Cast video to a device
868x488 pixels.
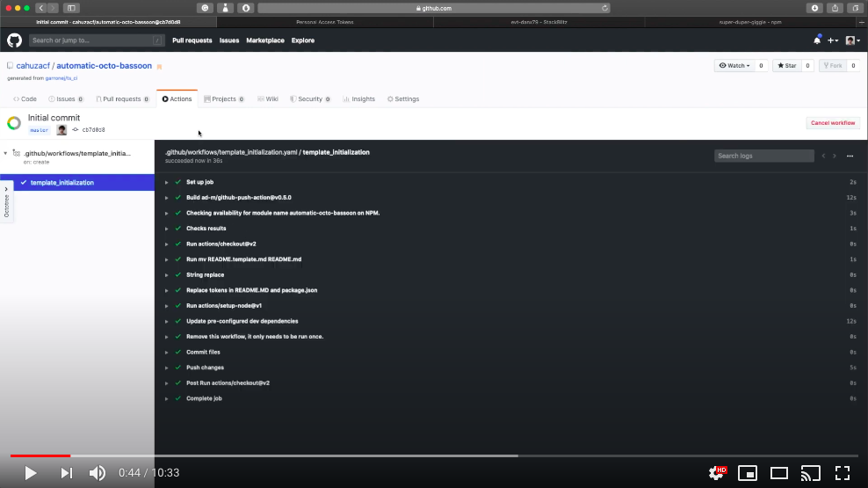(x=810, y=473)
